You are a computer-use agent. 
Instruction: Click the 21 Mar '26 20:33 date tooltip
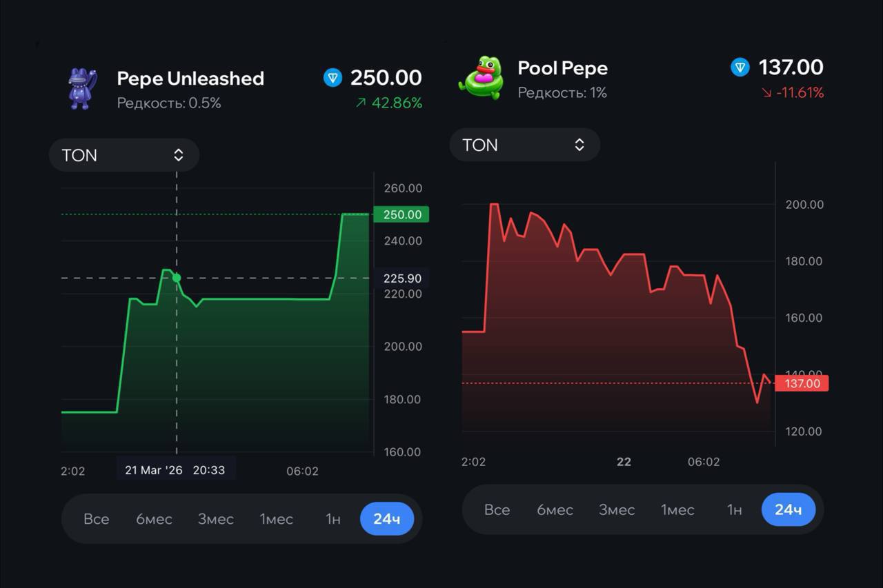tap(175, 469)
